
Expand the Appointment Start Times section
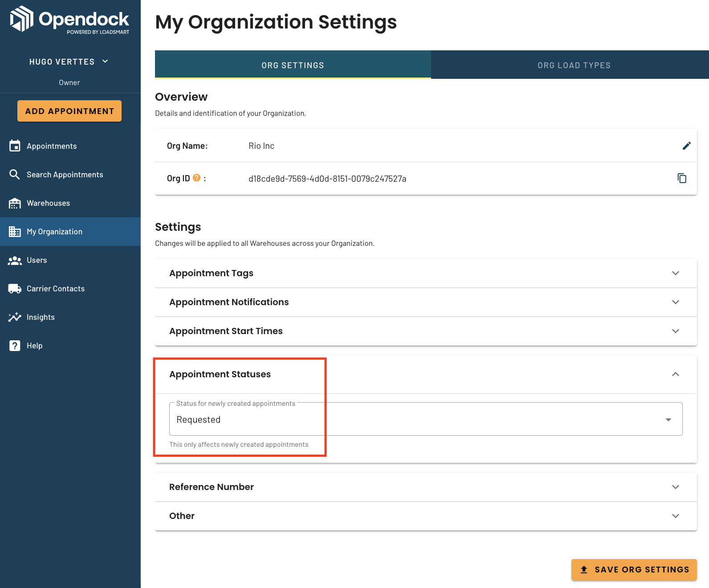tap(426, 331)
